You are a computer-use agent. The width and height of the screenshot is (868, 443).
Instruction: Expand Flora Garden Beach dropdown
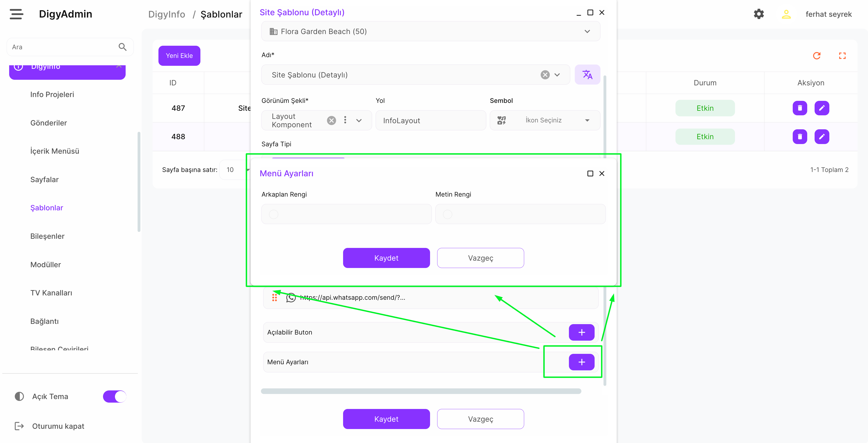587,31
